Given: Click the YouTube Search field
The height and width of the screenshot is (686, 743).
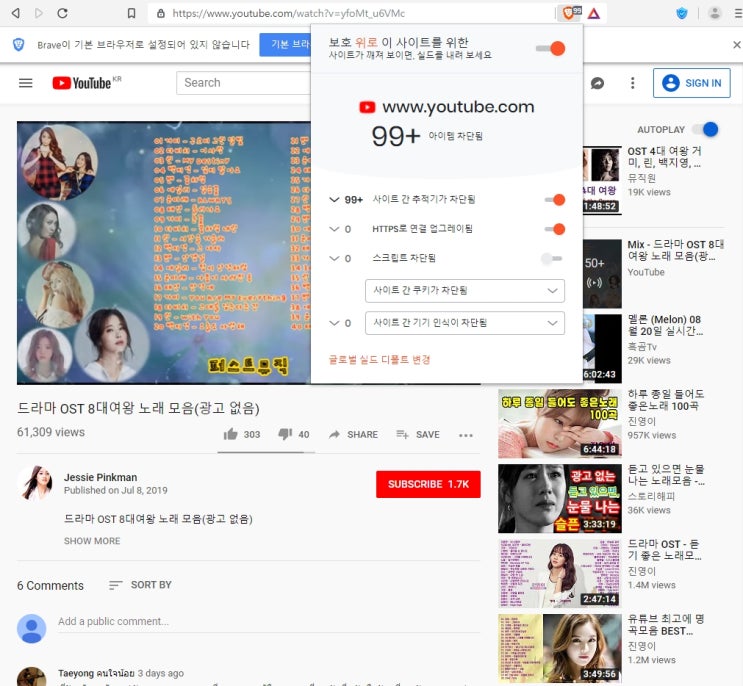Looking at the screenshot, I should [x=244, y=83].
